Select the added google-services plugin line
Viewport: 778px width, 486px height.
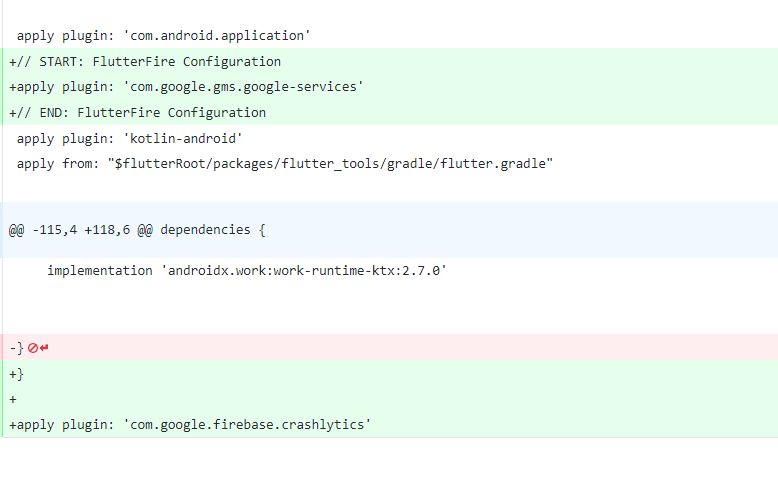(x=390, y=87)
